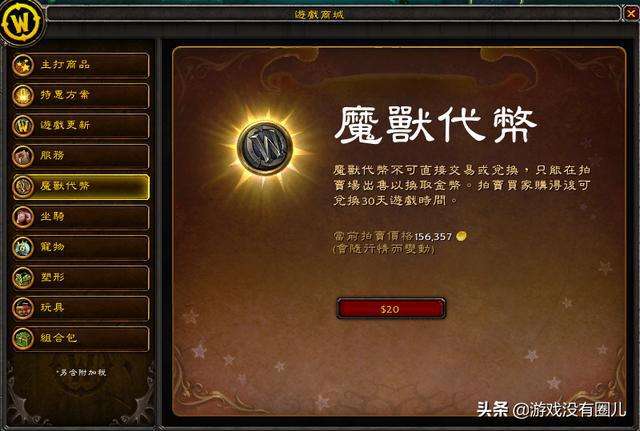Click the token icon beside 魔獸代幣 category
This screenshot has height=431, width=640.
(23, 187)
